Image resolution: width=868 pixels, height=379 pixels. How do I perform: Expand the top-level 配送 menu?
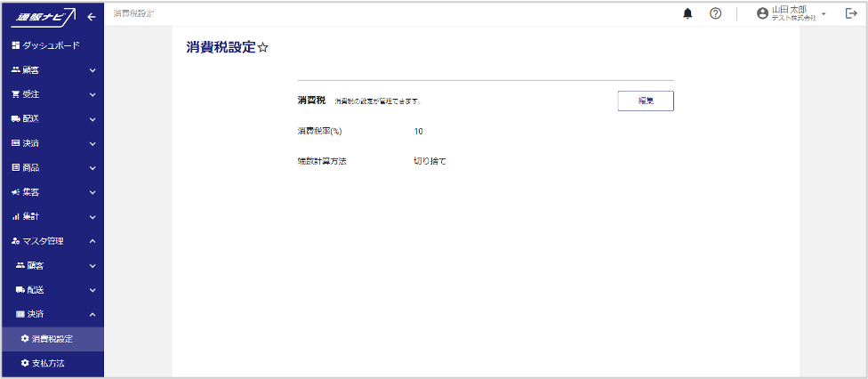click(52, 118)
